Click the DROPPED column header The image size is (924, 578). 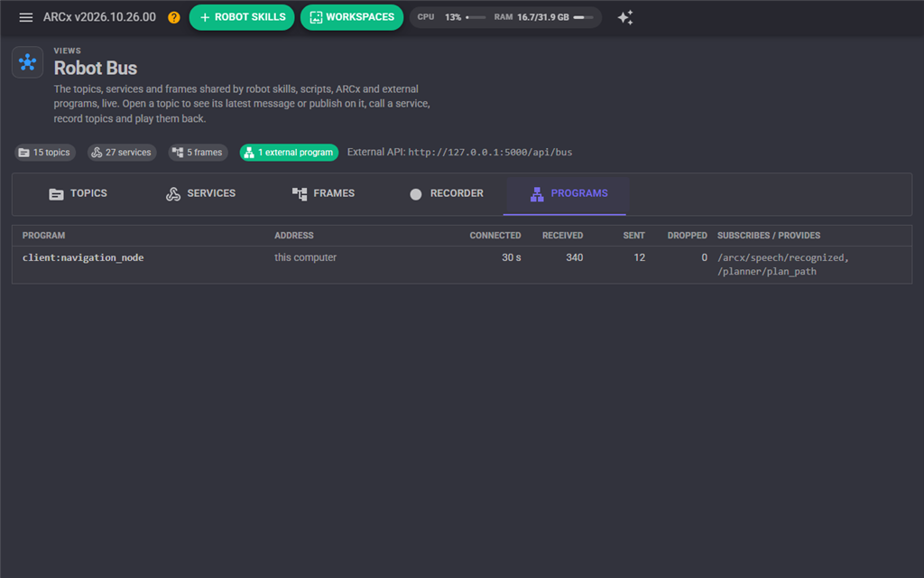click(687, 236)
